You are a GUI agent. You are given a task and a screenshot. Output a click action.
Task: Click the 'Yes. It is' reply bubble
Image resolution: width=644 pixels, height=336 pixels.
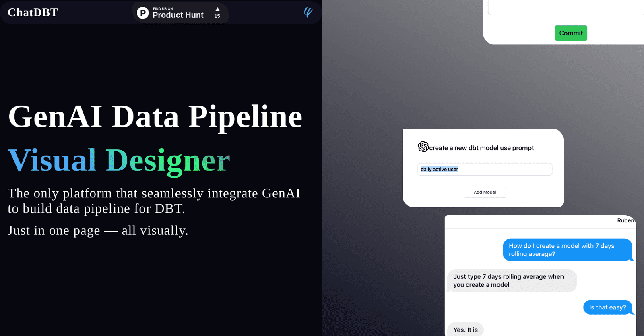tap(465, 330)
